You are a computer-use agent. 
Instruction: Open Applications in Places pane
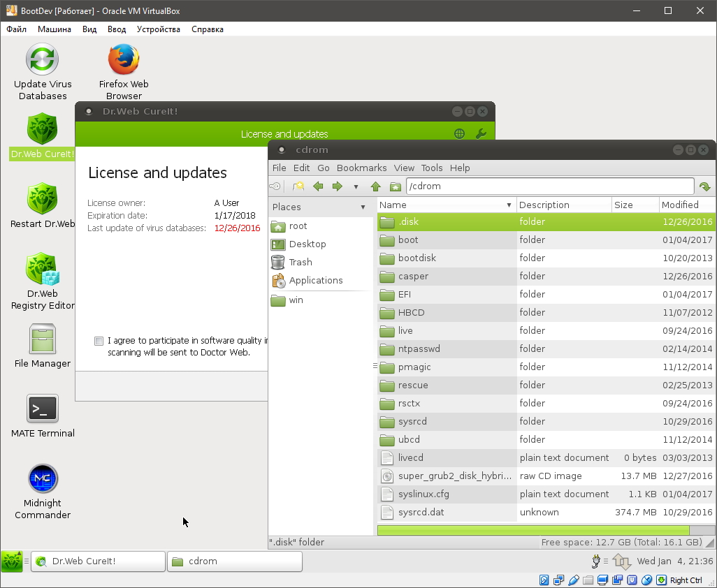point(320,281)
